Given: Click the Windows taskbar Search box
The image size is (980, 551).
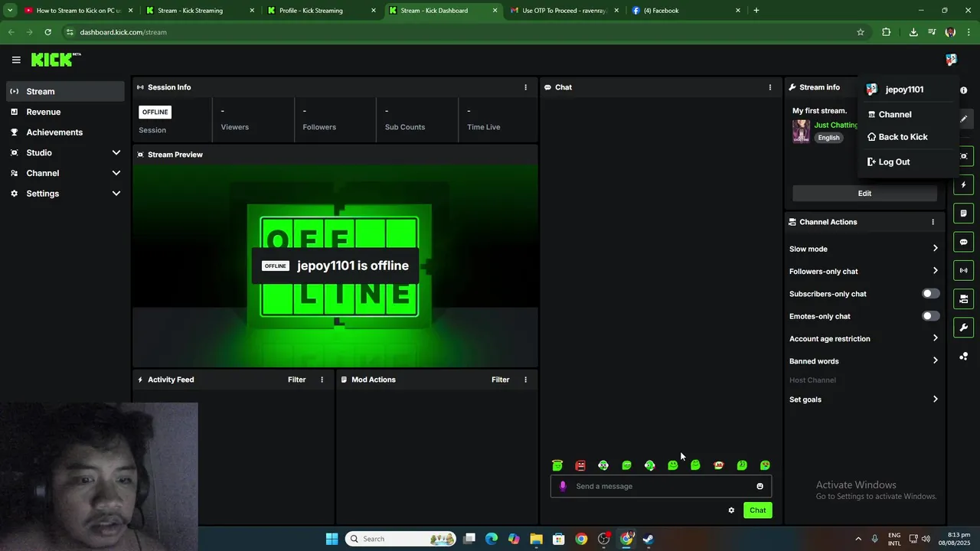Looking at the screenshot, I should [401, 539].
